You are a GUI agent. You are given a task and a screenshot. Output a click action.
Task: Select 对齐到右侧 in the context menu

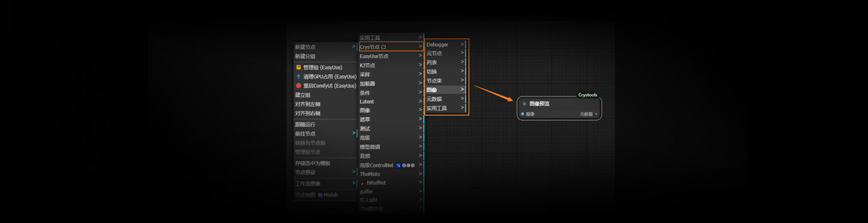click(x=325, y=113)
